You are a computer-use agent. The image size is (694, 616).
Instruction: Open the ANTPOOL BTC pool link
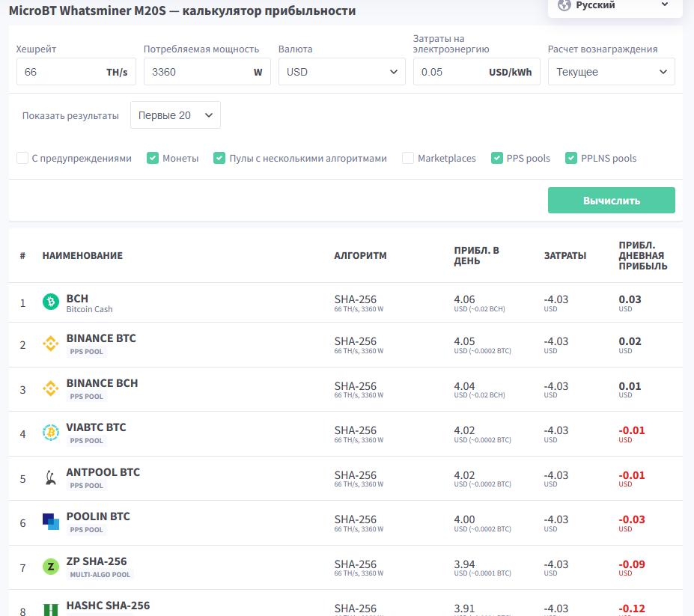point(103,472)
